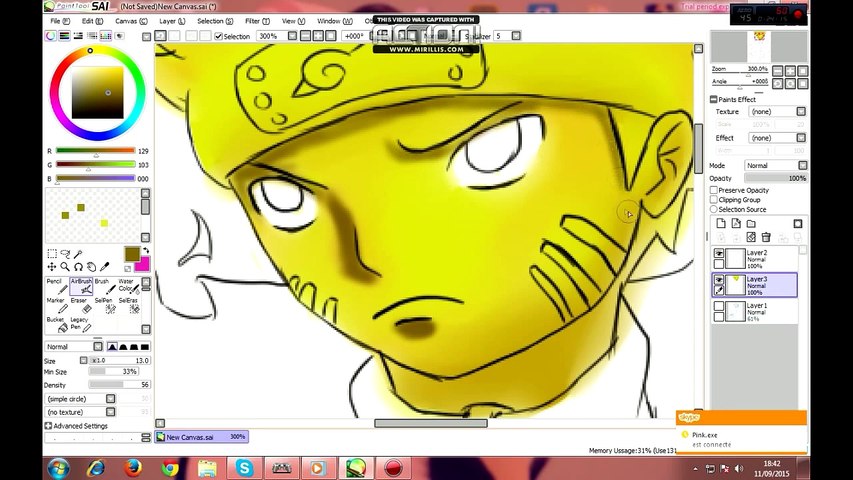Viewport: 853px width, 480px height.
Task: Open the View menu
Action: (x=293, y=21)
